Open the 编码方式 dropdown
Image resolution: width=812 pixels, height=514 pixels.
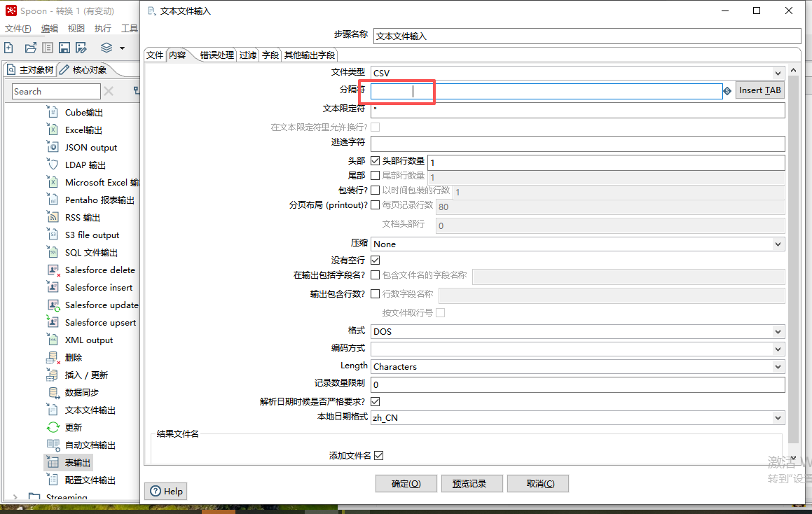click(577, 349)
